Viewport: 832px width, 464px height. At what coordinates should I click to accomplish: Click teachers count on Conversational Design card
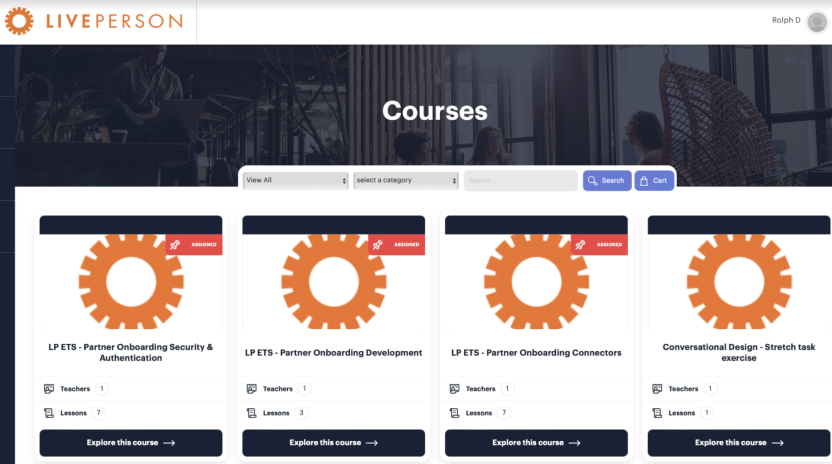coord(710,389)
